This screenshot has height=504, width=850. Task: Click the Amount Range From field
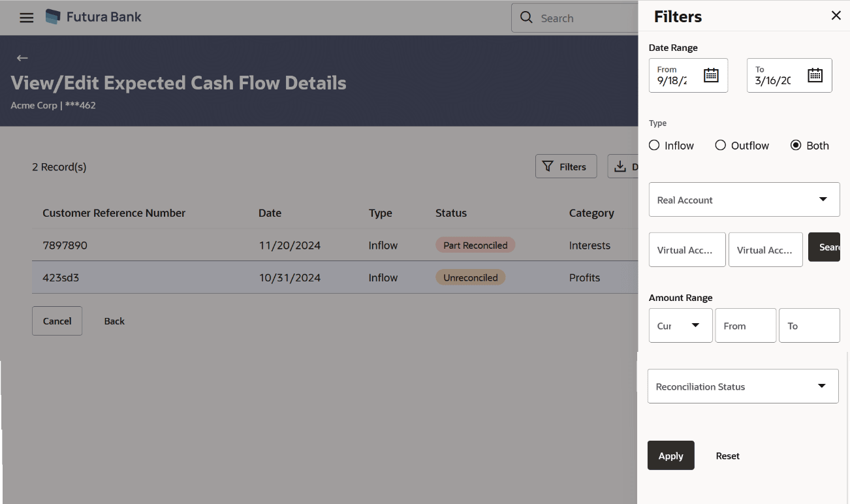[x=746, y=326]
